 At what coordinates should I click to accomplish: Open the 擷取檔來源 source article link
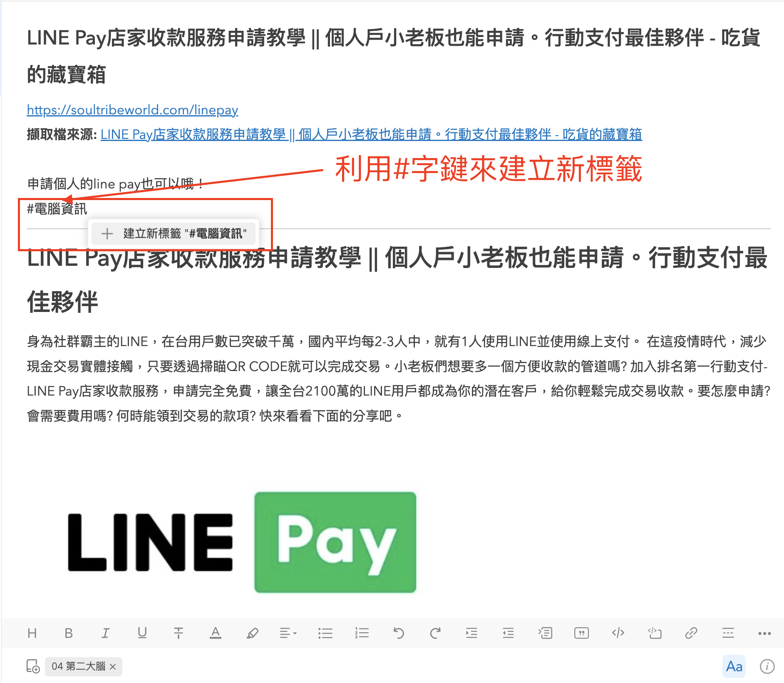371,134
